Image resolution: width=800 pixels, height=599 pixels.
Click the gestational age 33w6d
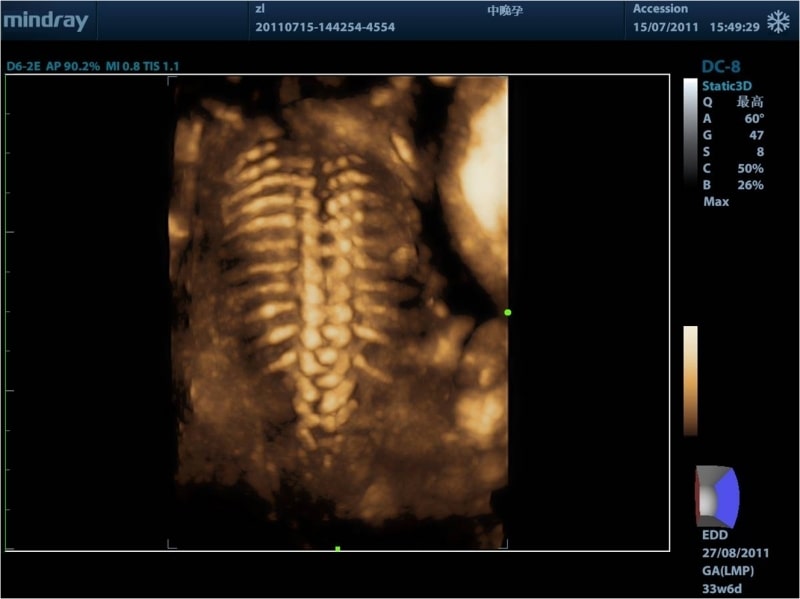click(x=721, y=589)
